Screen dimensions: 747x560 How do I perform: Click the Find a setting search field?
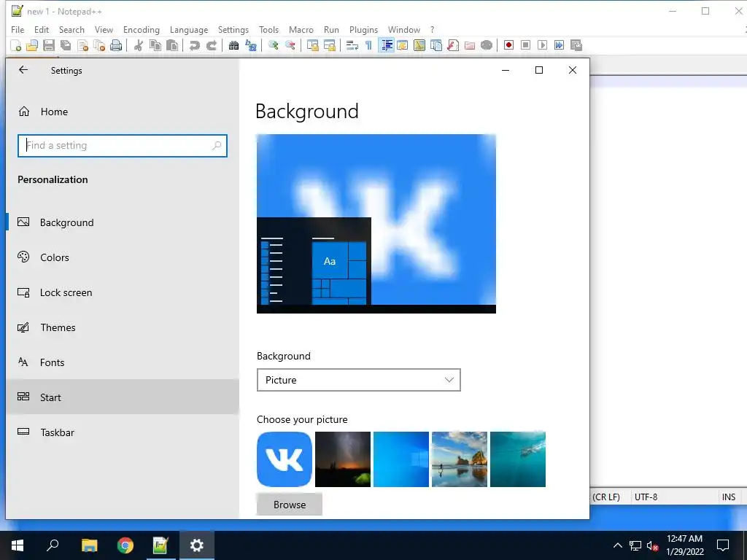(123, 146)
